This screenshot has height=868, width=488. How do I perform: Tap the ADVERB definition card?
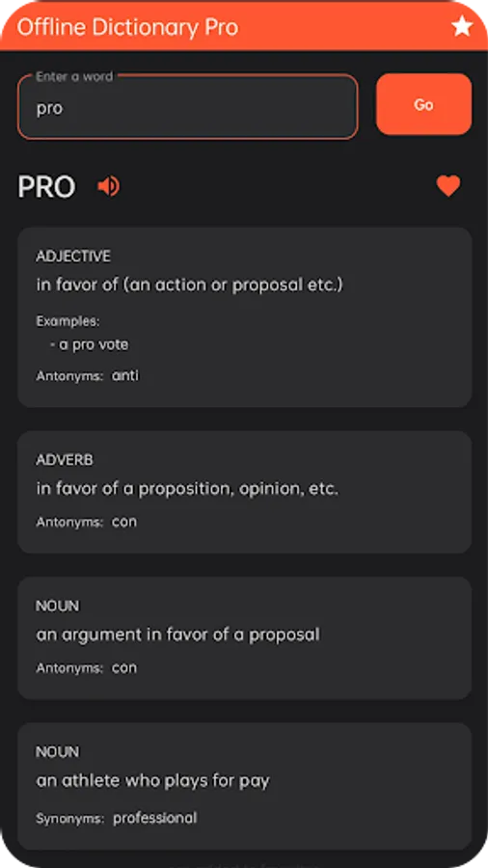click(x=245, y=492)
